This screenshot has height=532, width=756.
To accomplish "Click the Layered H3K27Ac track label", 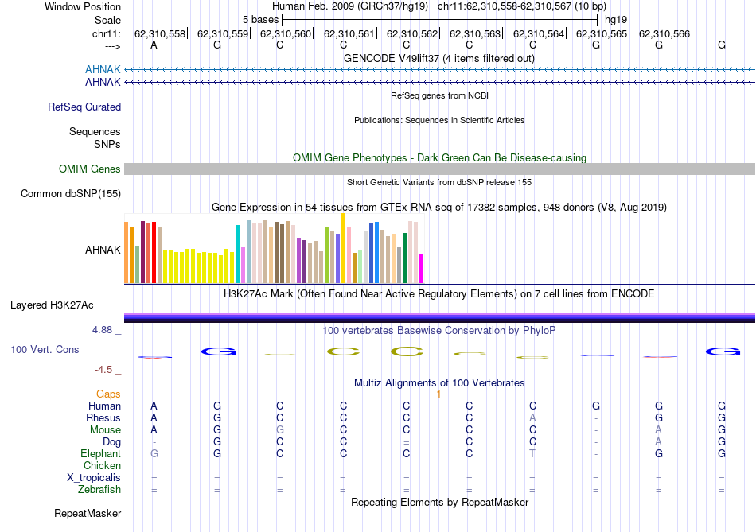I will point(52,305).
